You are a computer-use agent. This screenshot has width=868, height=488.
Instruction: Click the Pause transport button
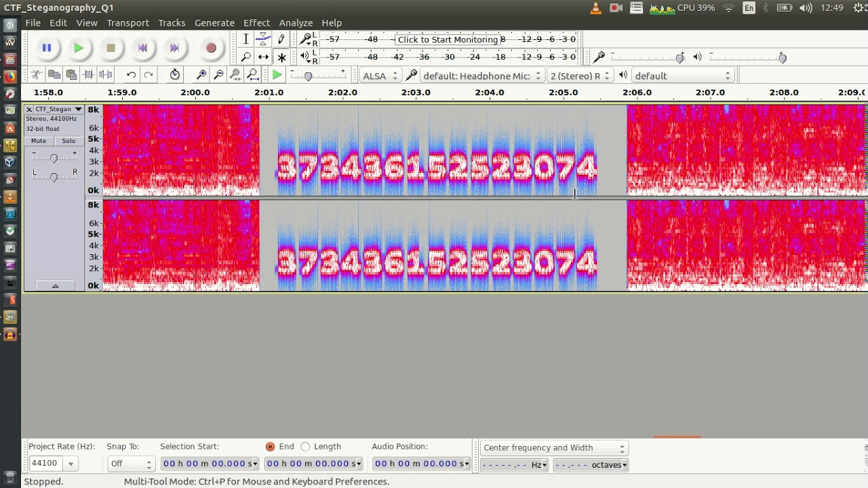tap(47, 48)
